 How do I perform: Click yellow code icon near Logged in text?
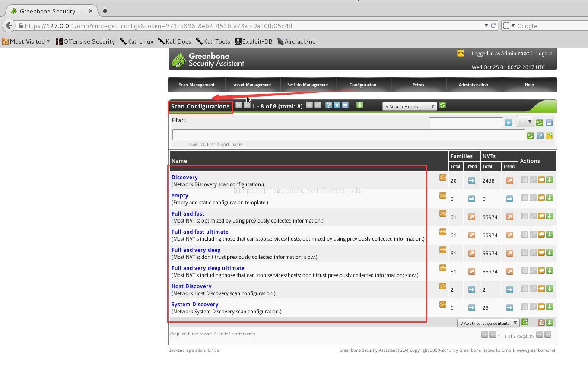pyautogui.click(x=461, y=53)
